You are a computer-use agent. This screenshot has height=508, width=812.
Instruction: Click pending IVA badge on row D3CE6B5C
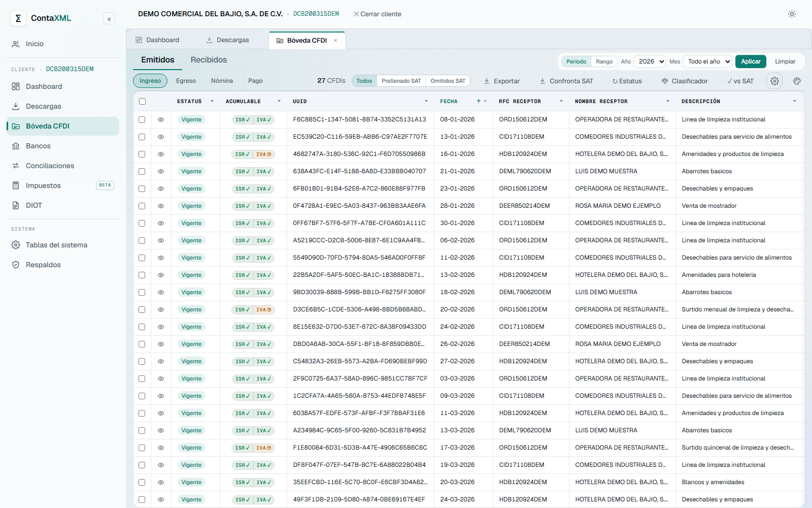click(x=263, y=310)
